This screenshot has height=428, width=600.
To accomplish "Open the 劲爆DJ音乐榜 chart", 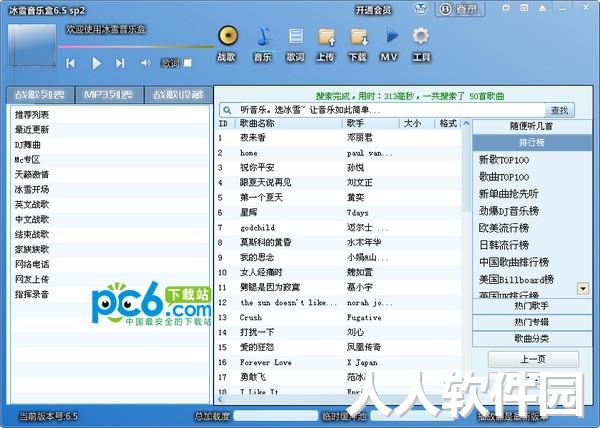I will [x=509, y=211].
